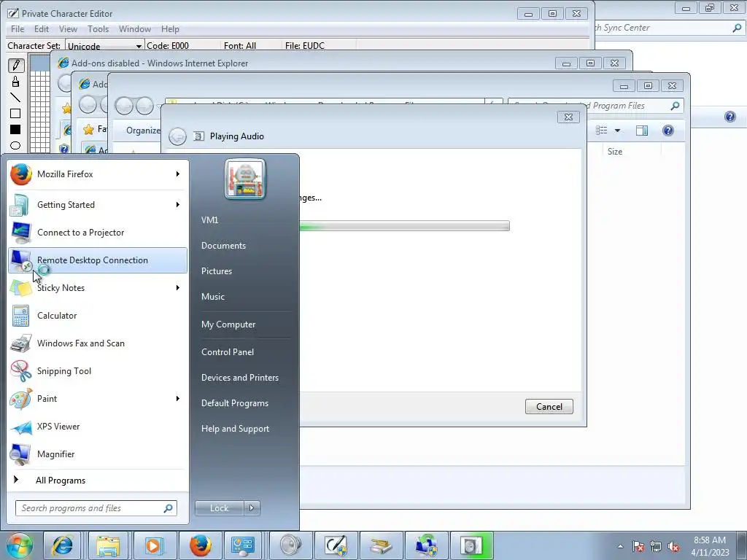Click the Playing Audio progress bar
Screen dimensions: 747x560
(x=404, y=226)
